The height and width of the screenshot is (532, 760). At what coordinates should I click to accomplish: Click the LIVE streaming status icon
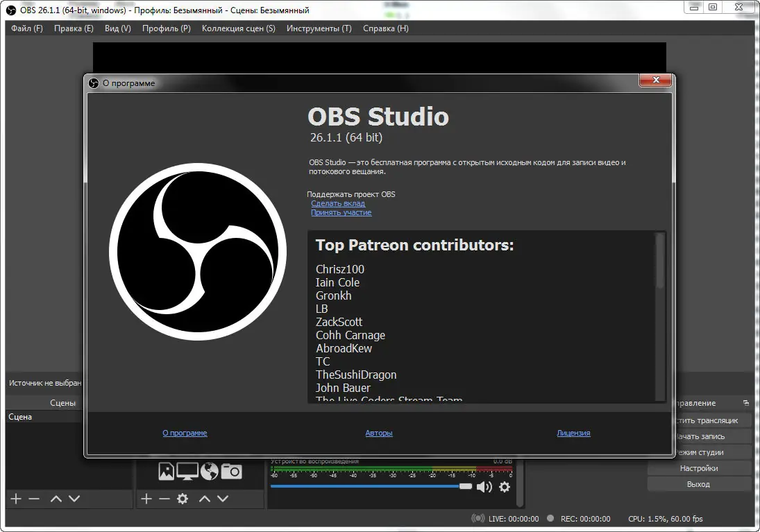(x=478, y=518)
